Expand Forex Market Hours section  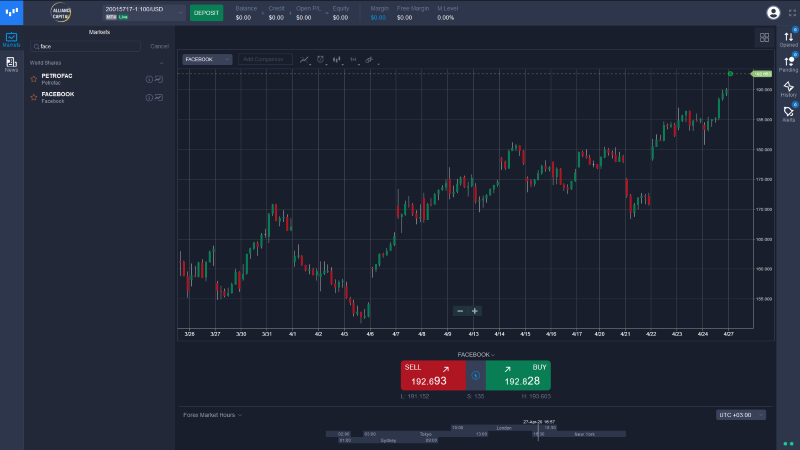[x=213, y=415]
